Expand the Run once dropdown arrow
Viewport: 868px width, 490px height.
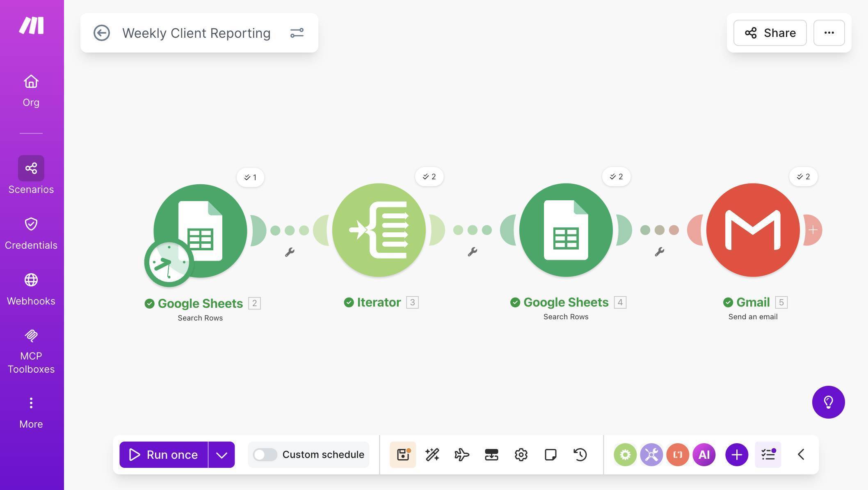click(222, 454)
